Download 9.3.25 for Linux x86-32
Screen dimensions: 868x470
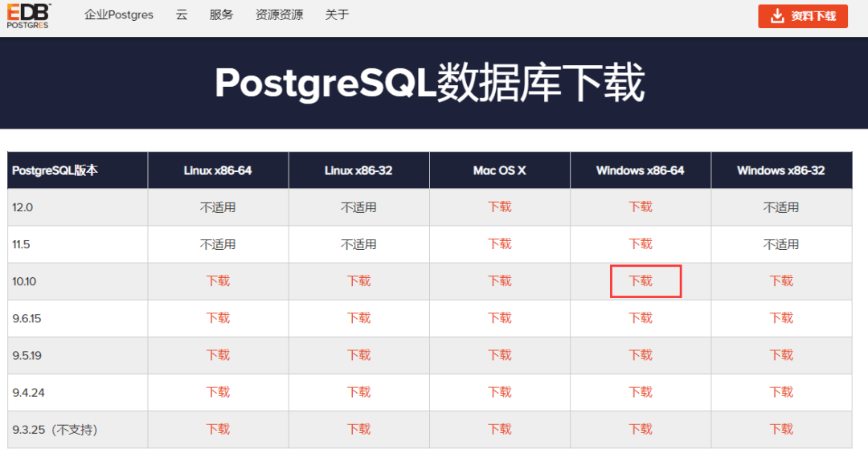coord(358,430)
